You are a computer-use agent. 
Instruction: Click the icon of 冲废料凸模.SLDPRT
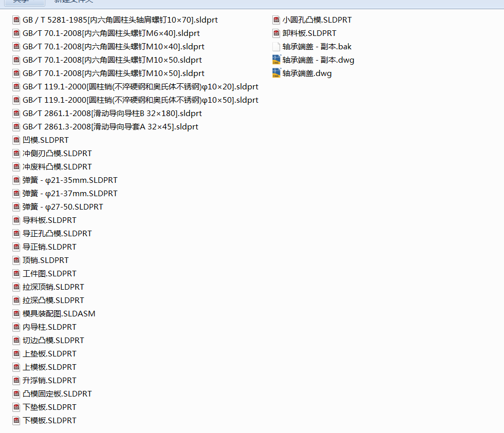[x=16, y=167]
